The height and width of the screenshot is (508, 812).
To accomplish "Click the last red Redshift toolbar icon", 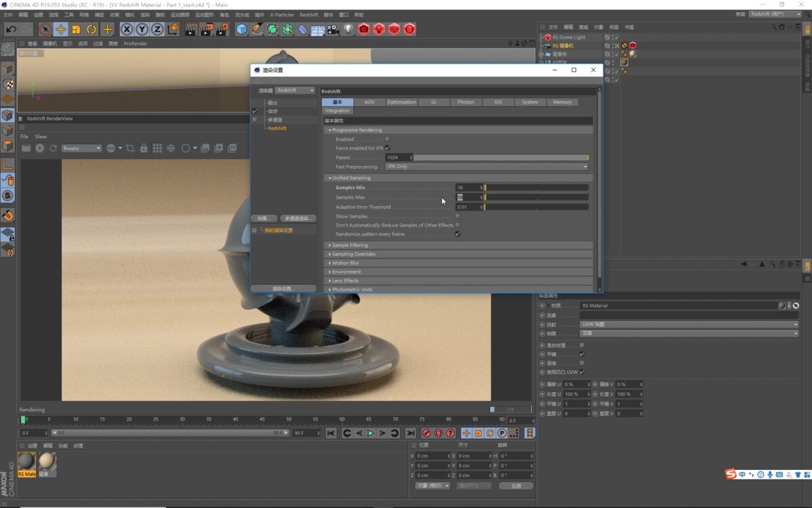I will point(409,29).
